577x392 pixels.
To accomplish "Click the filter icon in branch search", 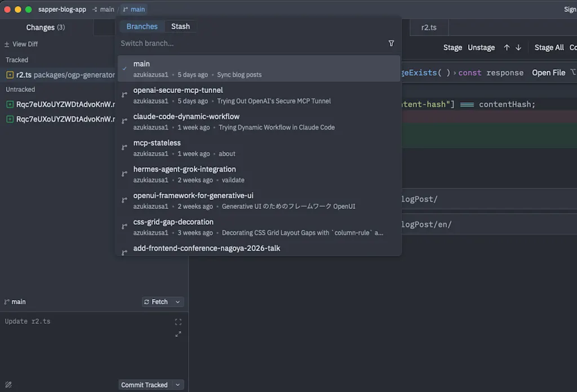I will 391,43.
